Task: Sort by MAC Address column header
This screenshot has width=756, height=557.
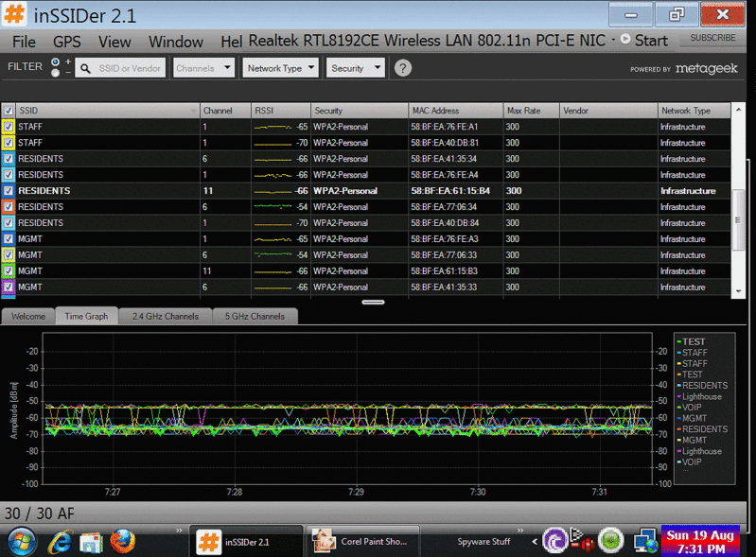Action: tap(455, 111)
